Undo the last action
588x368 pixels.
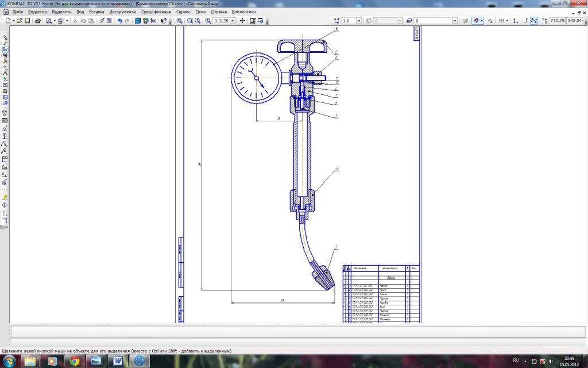[119, 21]
